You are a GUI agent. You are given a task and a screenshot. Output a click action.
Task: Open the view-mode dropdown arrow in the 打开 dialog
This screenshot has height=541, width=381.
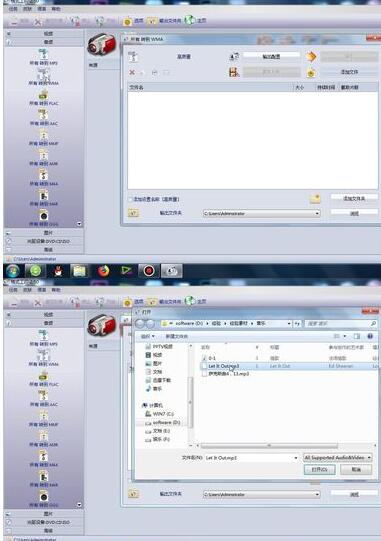point(344,336)
